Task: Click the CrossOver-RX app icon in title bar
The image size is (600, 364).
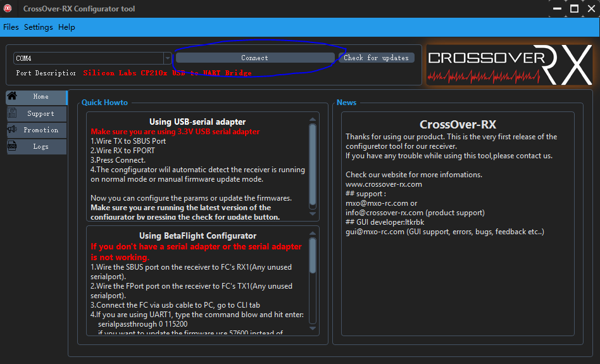Action: (8, 8)
